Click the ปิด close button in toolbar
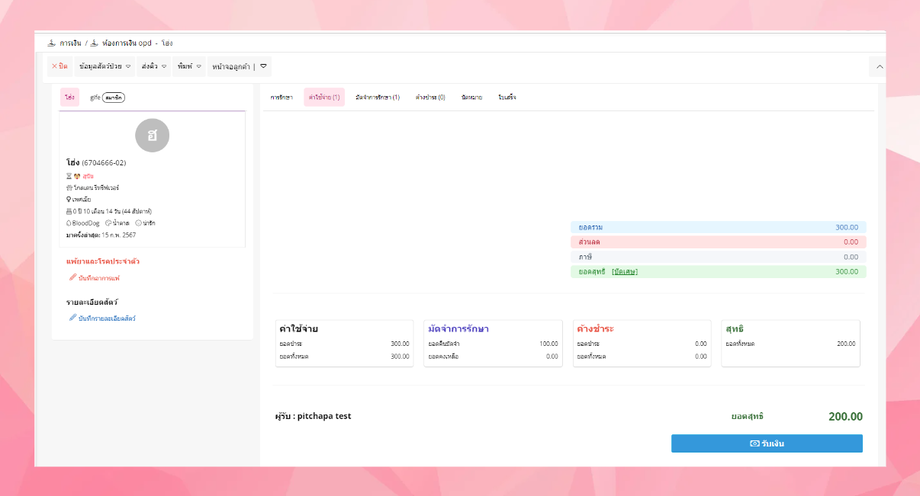The height and width of the screenshot is (496, 920). click(59, 66)
